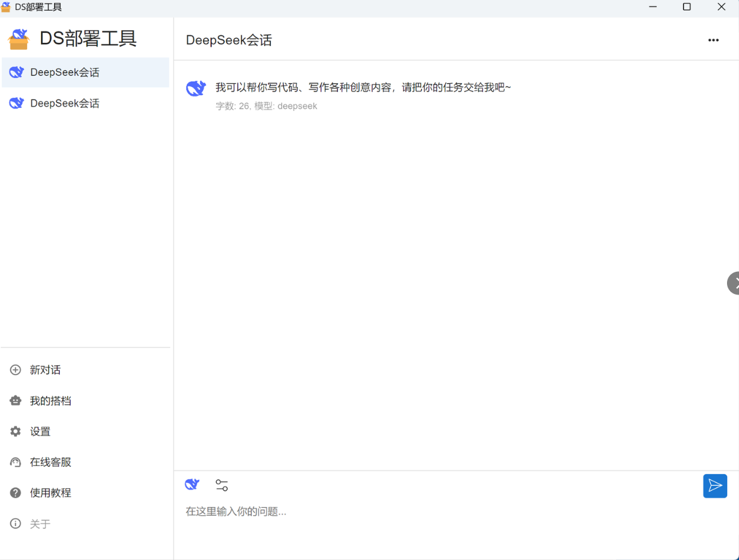Open conversation settings sliders icon

pyautogui.click(x=221, y=485)
